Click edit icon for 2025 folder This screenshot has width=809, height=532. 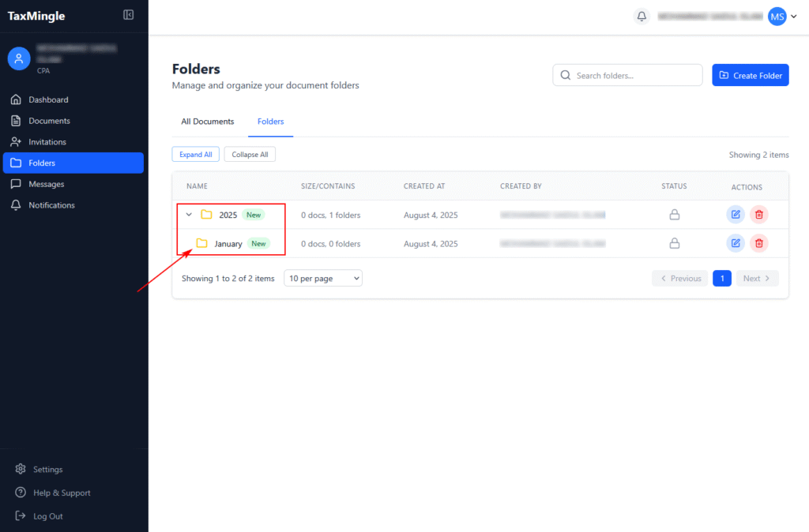735,215
